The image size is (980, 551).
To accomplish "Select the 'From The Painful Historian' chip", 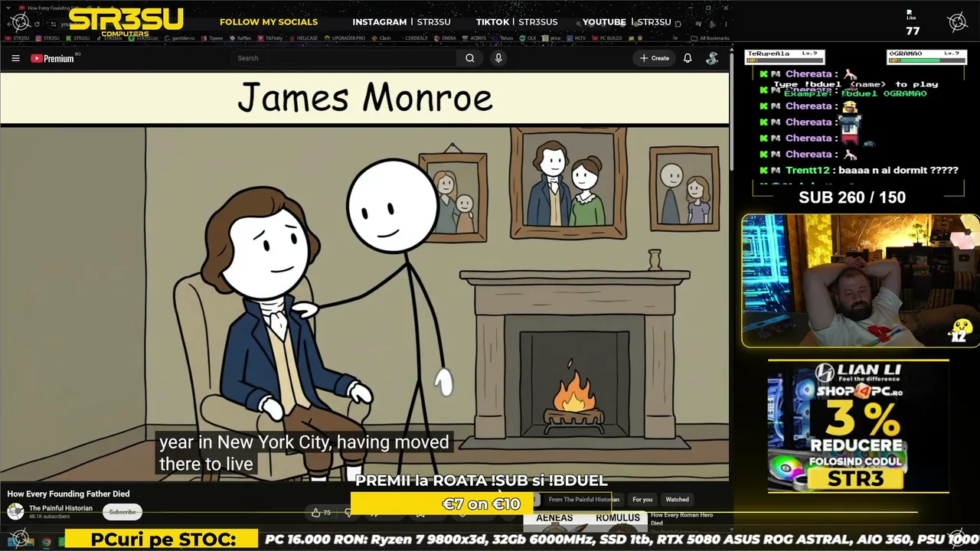I will tap(583, 500).
